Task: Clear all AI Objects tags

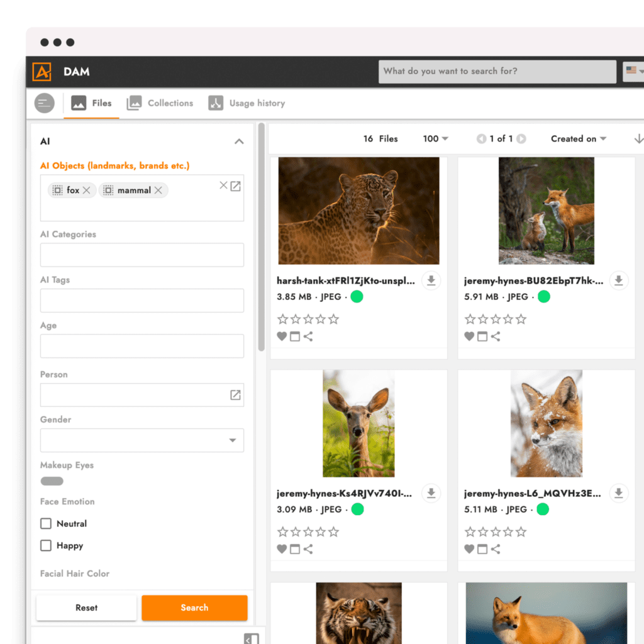Action: click(x=223, y=186)
